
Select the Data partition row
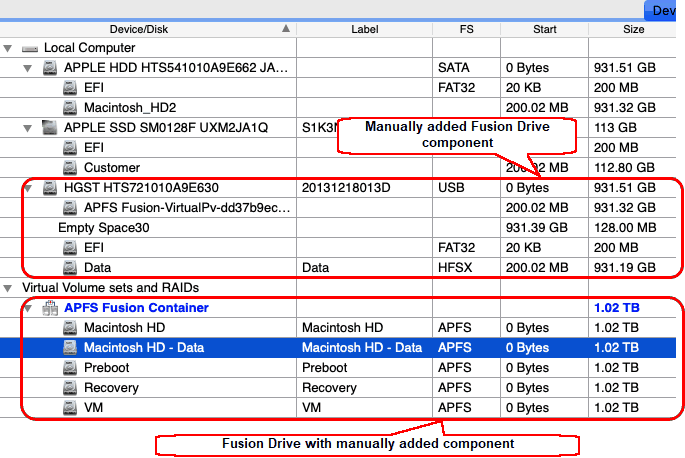tap(338, 268)
